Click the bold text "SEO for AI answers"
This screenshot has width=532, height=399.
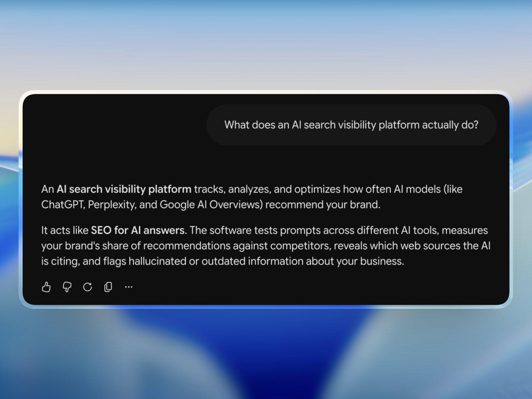tap(138, 230)
